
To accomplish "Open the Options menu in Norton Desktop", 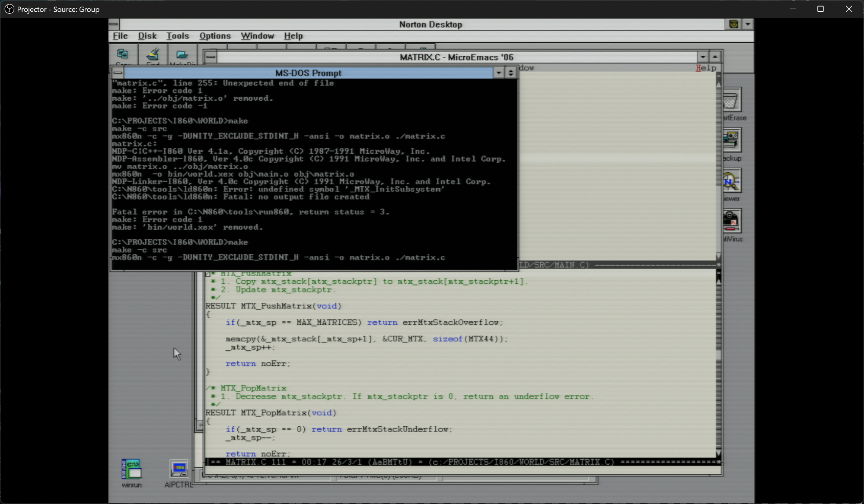I will tap(215, 36).
